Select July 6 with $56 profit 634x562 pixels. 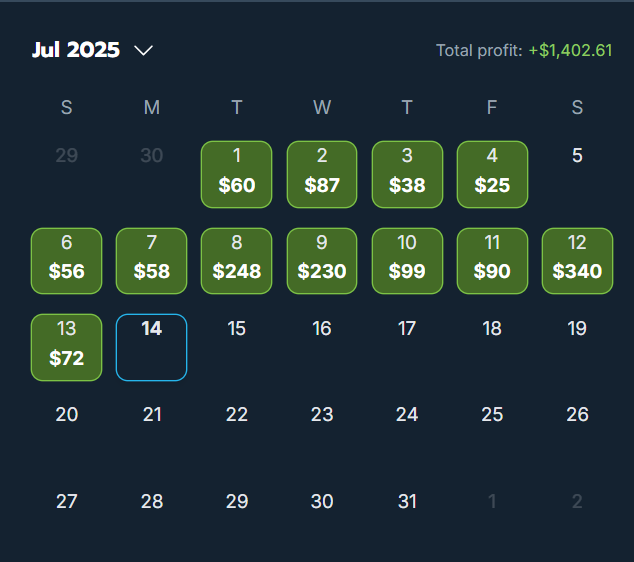pyautogui.click(x=66, y=261)
